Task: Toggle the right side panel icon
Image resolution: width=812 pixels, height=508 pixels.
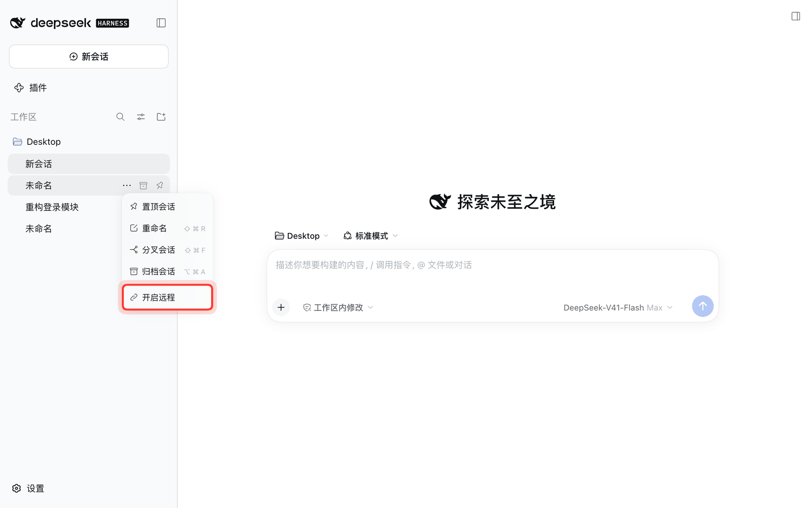Action: point(796,16)
